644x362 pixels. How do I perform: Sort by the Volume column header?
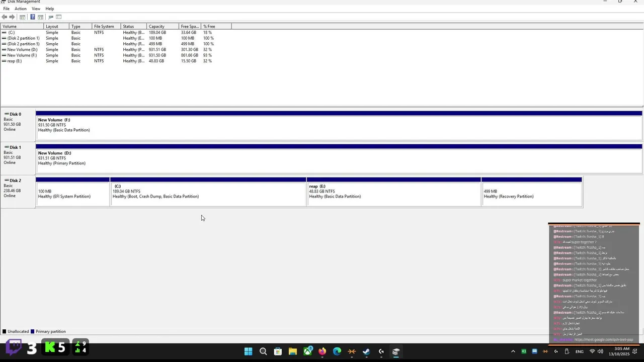coord(22,26)
